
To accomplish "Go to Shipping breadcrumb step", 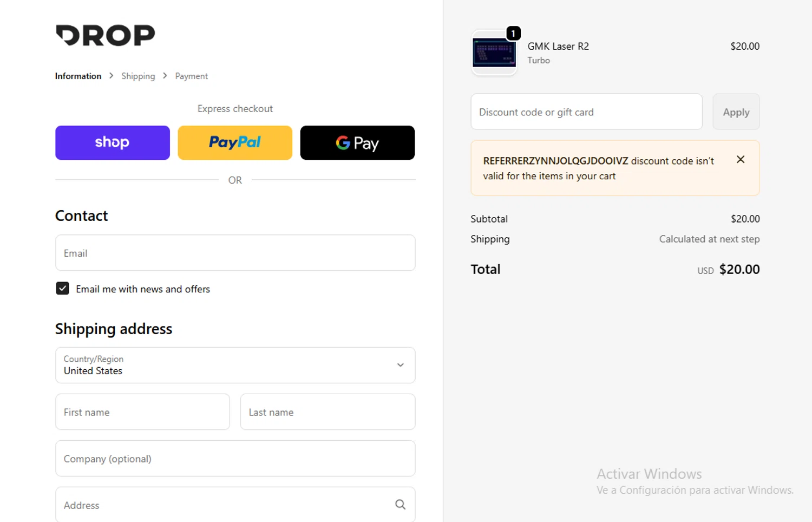I will coord(138,76).
